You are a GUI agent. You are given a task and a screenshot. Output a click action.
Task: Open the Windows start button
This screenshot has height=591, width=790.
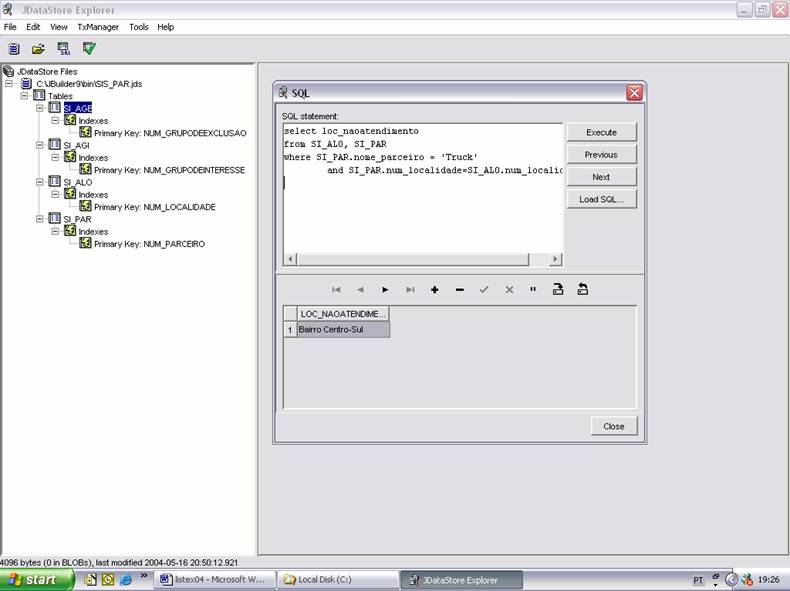36,579
